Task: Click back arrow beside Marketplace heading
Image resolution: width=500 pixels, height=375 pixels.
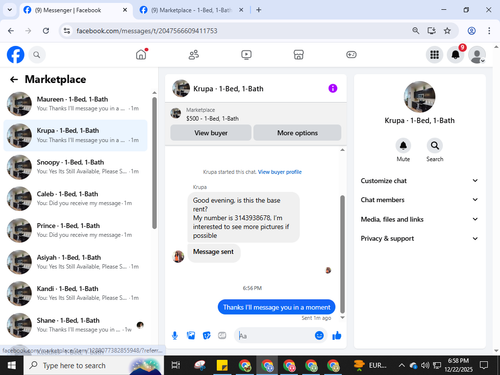Action: (x=14, y=79)
